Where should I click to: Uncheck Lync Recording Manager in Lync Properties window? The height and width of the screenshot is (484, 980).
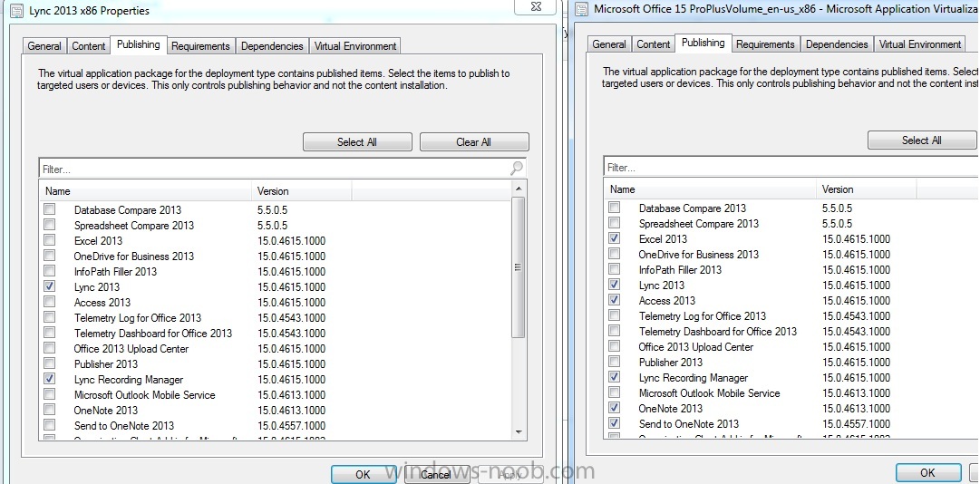[49, 379]
